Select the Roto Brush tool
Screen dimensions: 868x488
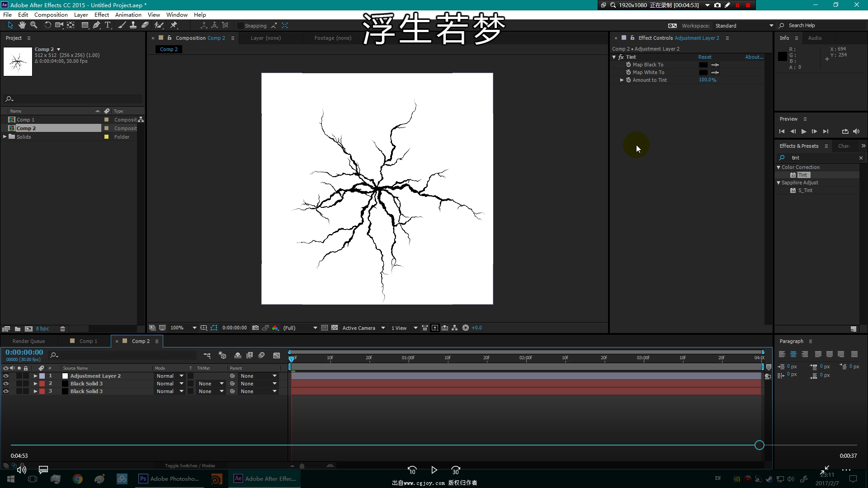pos(159,25)
